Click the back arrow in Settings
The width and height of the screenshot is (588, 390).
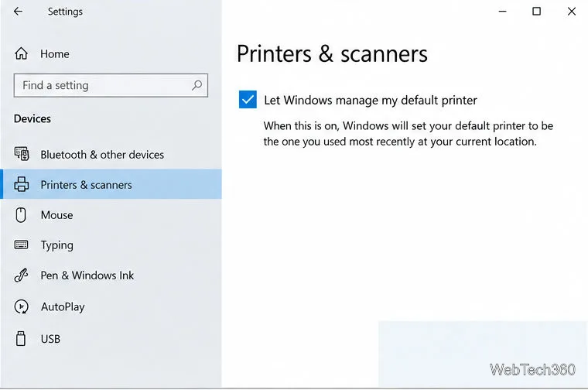pos(18,12)
